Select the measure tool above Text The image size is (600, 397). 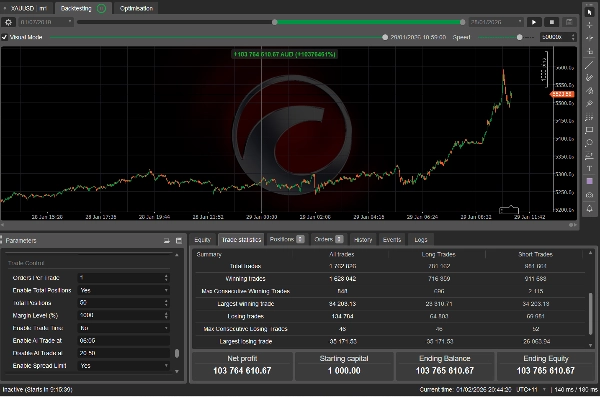click(x=589, y=156)
